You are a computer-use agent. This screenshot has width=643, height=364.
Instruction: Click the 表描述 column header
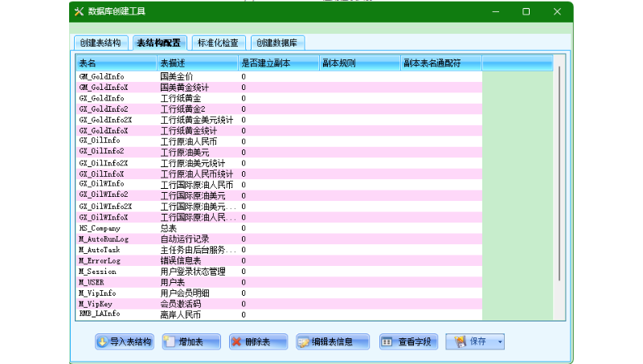pyautogui.click(x=197, y=63)
